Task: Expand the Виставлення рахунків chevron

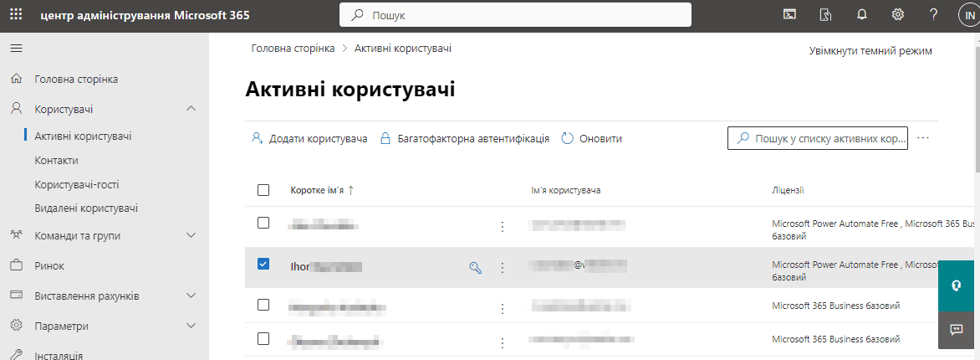Action: point(191,296)
